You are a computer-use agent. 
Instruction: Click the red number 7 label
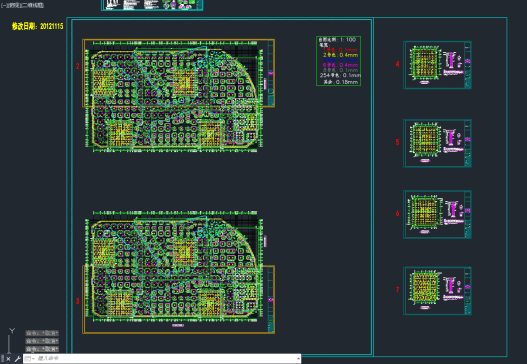point(398,289)
